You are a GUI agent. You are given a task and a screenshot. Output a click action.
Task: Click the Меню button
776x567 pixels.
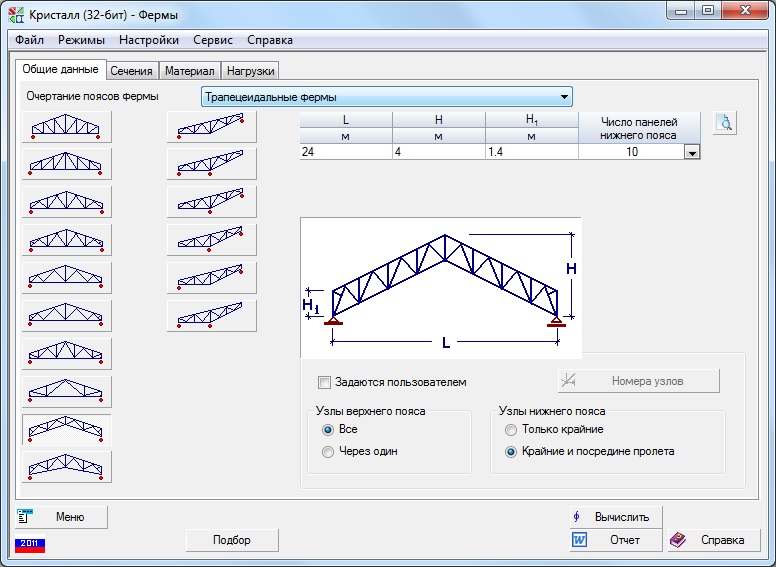61,517
